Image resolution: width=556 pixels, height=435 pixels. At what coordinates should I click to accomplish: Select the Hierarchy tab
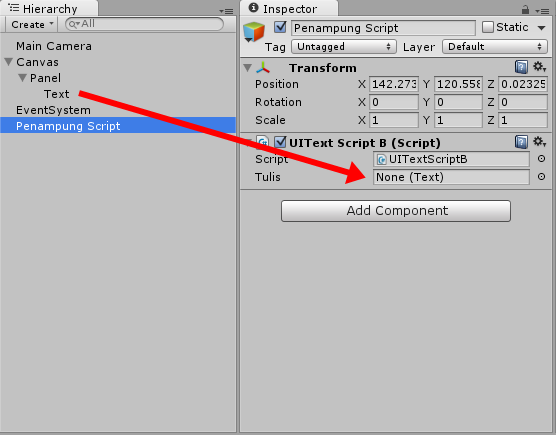pyautogui.click(x=49, y=9)
